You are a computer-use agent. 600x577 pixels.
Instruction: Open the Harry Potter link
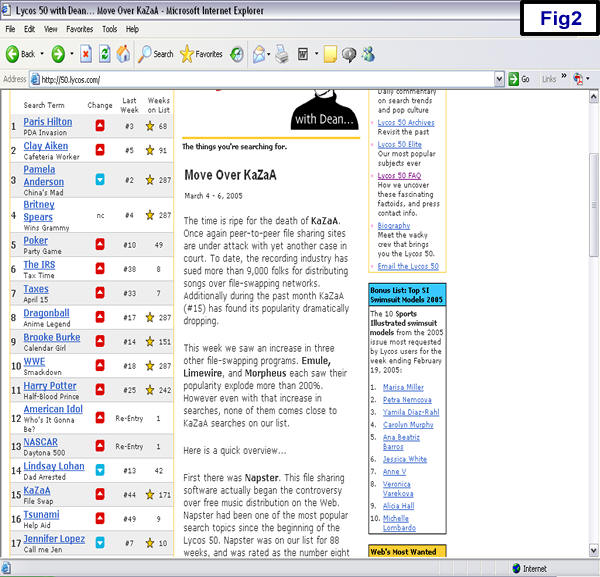(50, 386)
